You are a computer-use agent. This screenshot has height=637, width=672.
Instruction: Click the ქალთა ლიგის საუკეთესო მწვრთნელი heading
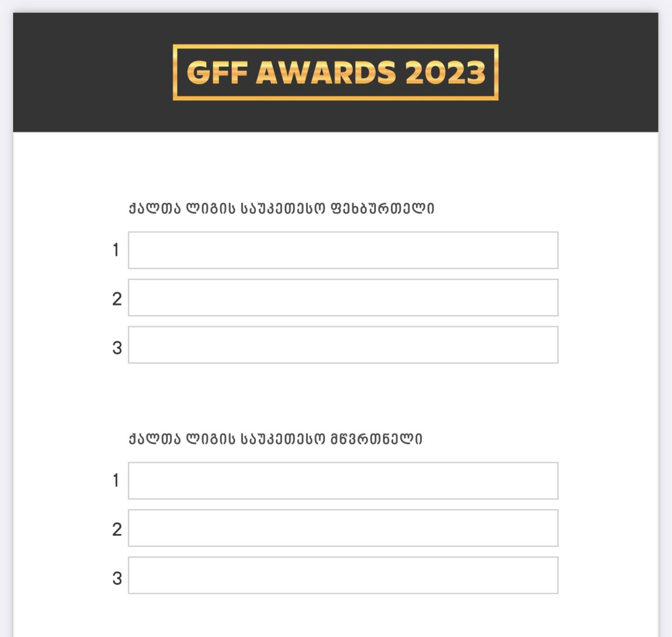coord(276,439)
